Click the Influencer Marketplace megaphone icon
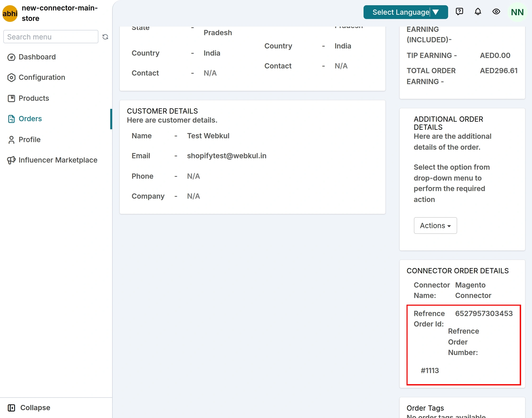This screenshot has height=418, width=532. pyautogui.click(x=11, y=160)
